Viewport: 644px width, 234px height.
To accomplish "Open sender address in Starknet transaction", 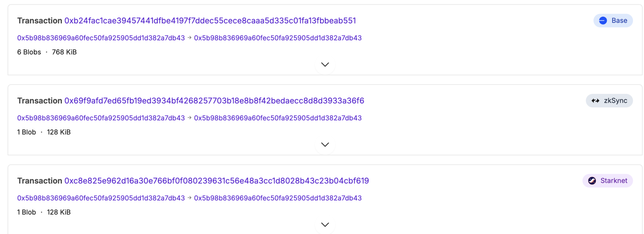I will click(101, 198).
